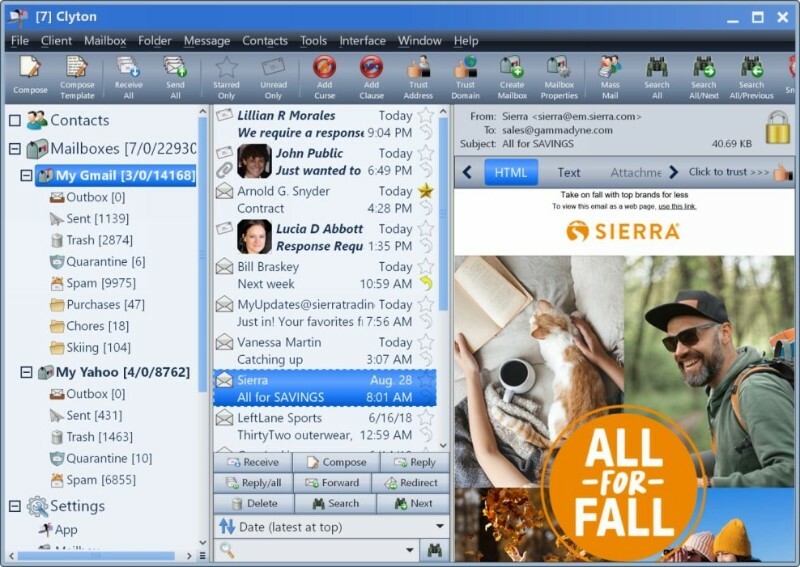The image size is (800, 567).
Task: Collapse the My Gmail mailbox tree
Action: click(27, 176)
